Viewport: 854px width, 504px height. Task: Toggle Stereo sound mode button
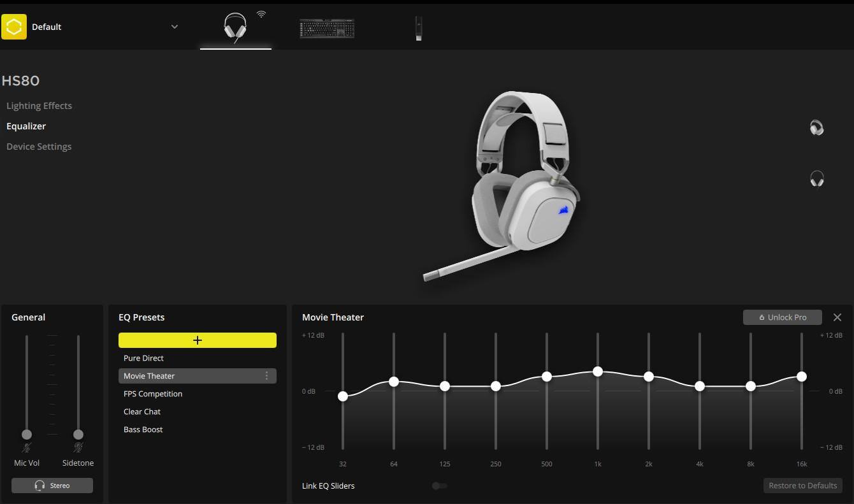52,486
